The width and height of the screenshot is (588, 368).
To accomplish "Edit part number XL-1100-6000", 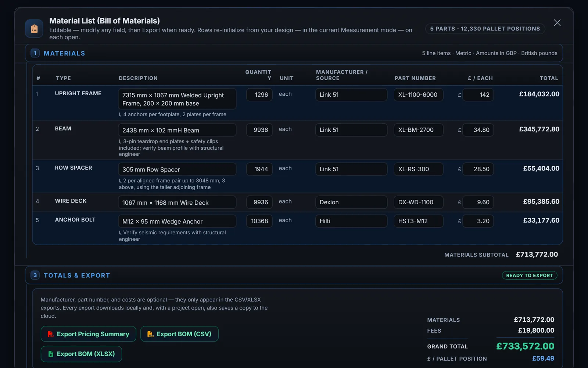I will 419,95.
